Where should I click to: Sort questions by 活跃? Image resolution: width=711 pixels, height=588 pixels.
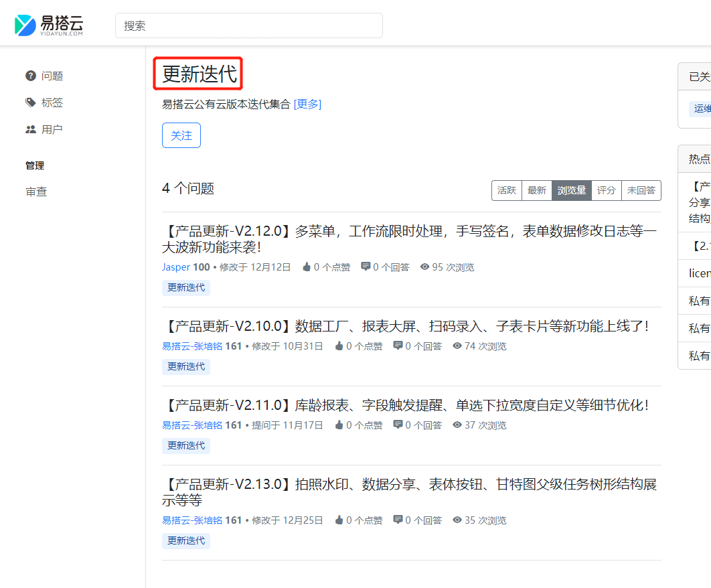click(507, 190)
